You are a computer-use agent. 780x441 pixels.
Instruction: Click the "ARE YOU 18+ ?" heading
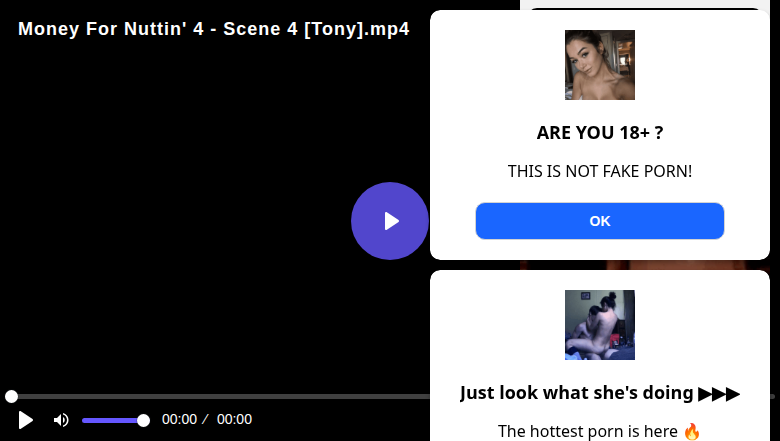point(600,133)
